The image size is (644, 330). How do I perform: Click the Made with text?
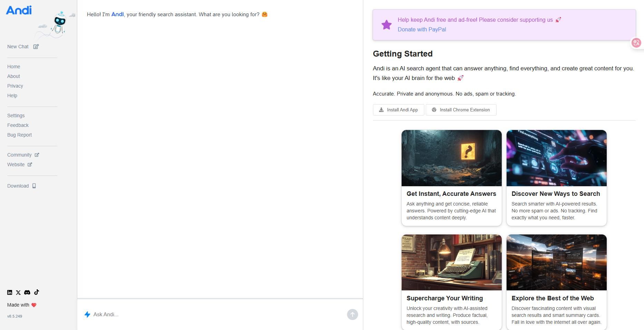18,305
